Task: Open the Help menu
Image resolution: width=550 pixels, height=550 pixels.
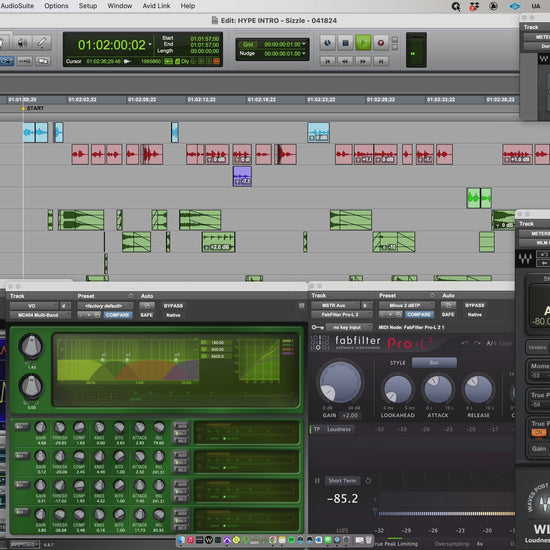Action: click(188, 6)
